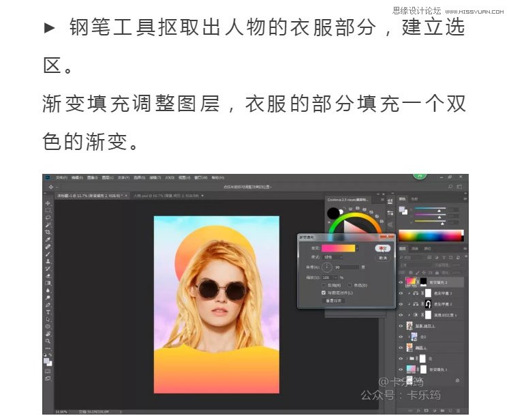
Task: Expand the group layer folder
Action: pos(406,358)
